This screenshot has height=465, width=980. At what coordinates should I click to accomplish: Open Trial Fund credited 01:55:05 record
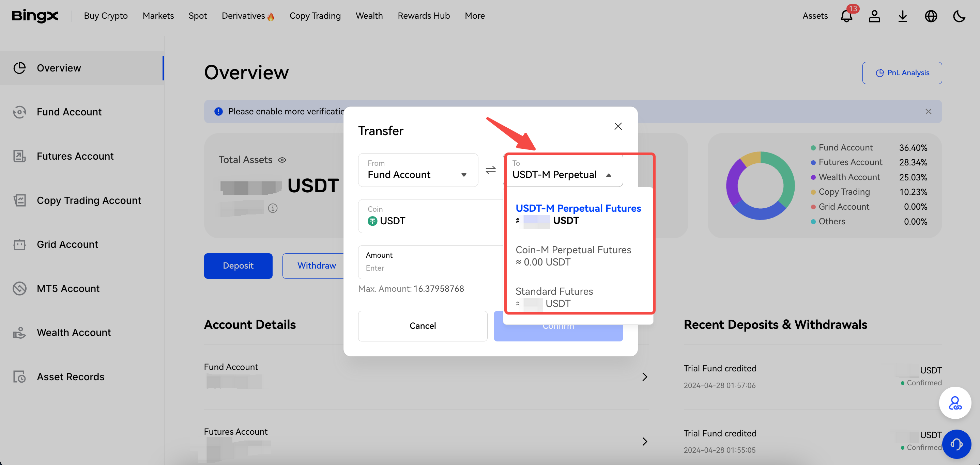tap(813, 442)
